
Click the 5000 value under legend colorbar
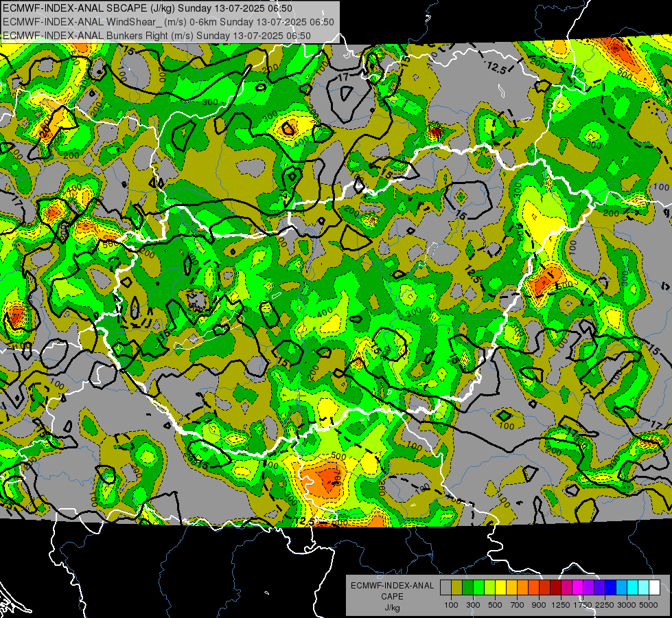tap(649, 605)
